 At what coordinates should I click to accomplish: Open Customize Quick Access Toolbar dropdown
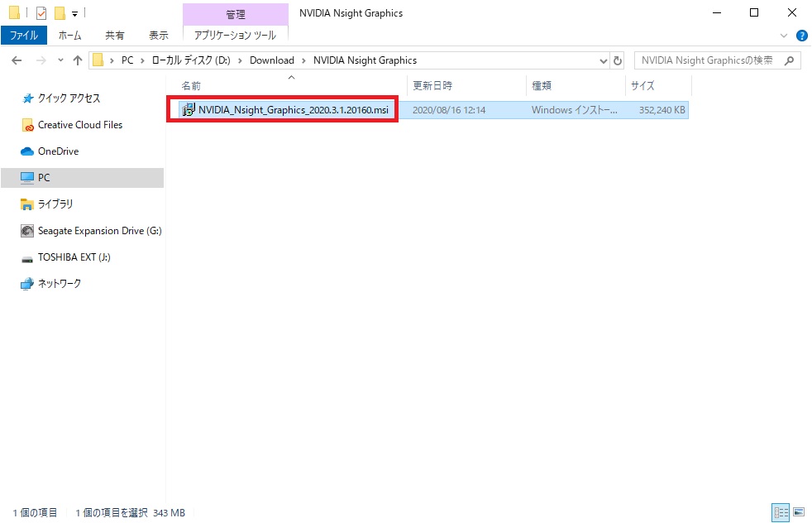[74, 14]
